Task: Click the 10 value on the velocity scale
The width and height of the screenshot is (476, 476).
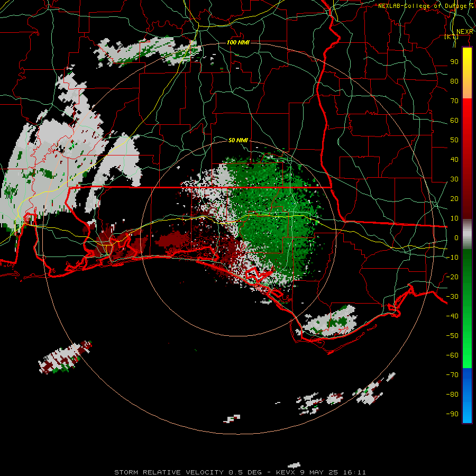Action: point(454,218)
